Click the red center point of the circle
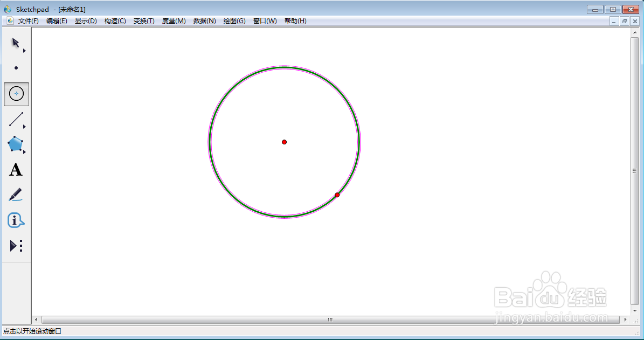 click(x=284, y=142)
